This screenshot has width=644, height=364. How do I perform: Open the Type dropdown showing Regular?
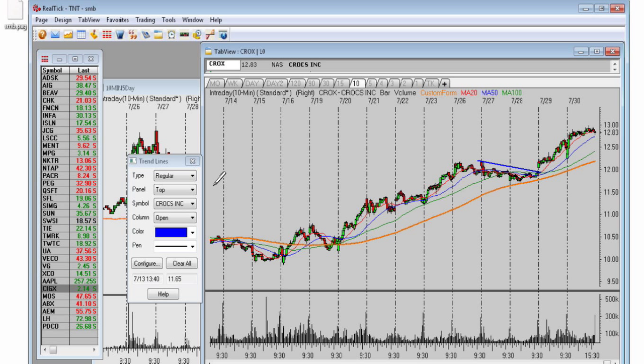(x=175, y=176)
